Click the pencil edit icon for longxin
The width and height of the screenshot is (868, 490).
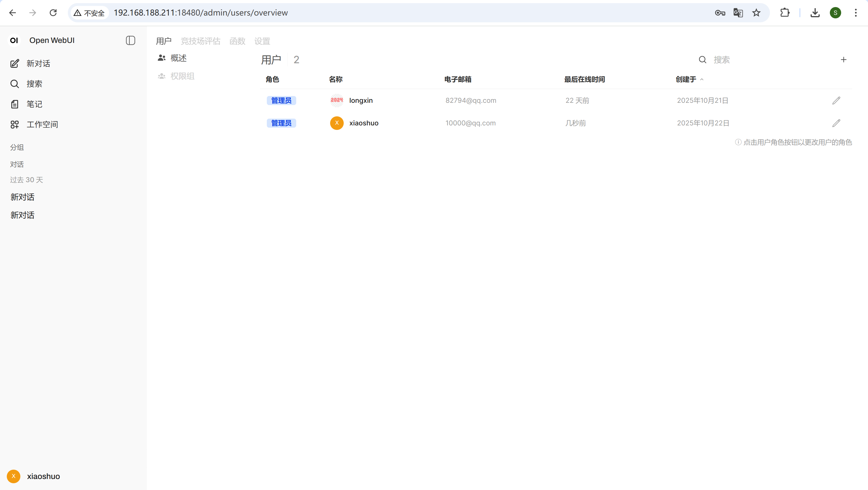(x=836, y=100)
